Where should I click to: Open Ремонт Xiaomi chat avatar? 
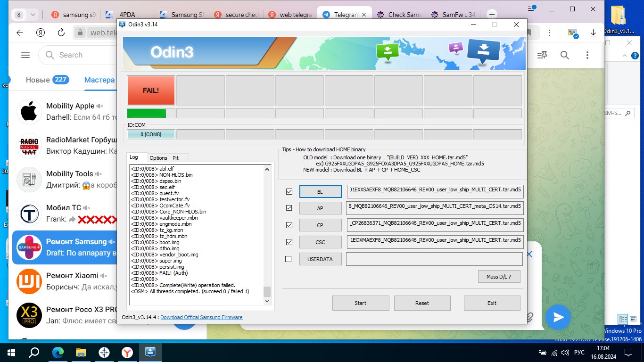pyautogui.click(x=29, y=281)
